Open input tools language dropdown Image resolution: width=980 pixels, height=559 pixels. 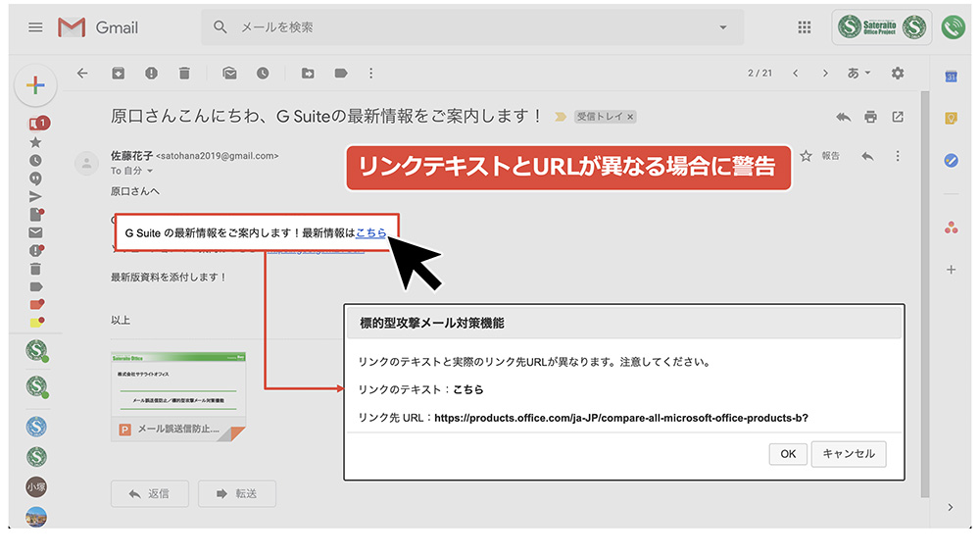point(858,74)
